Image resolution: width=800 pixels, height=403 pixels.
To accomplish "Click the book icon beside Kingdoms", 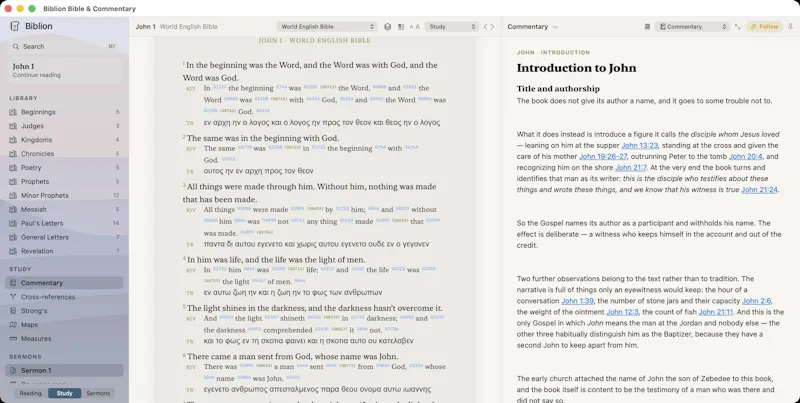I will point(13,140).
